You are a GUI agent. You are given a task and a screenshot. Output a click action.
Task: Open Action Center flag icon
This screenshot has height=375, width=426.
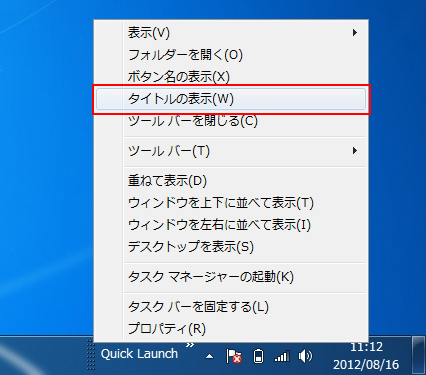(234, 356)
